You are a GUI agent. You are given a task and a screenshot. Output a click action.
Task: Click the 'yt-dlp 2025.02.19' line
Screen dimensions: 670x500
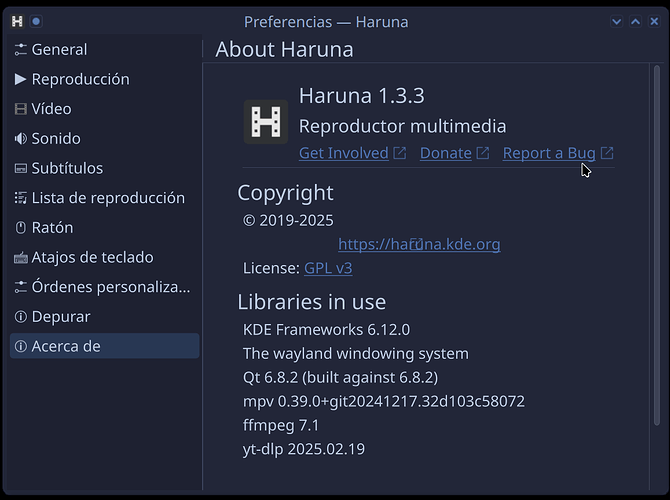tap(303, 449)
